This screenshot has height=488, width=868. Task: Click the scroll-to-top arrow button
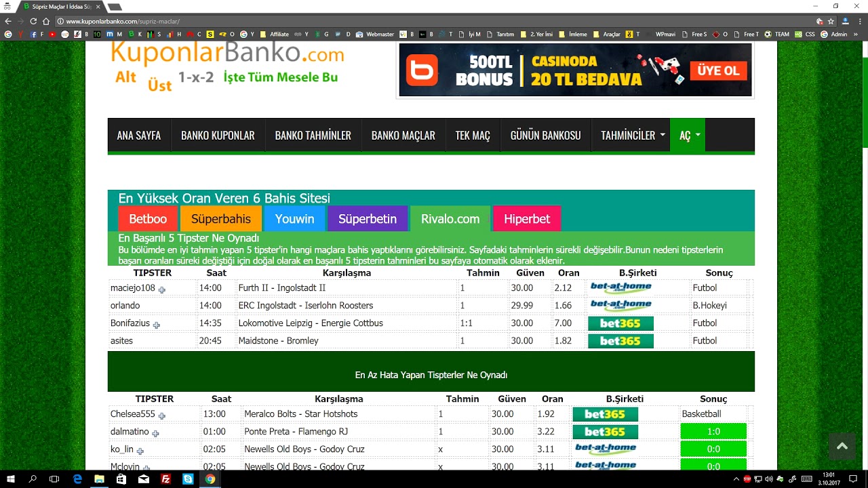point(842,446)
